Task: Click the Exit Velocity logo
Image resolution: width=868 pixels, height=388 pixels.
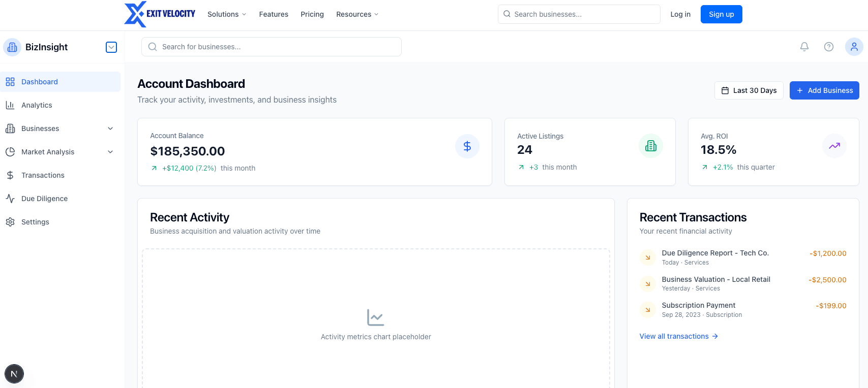Action: coord(160,14)
